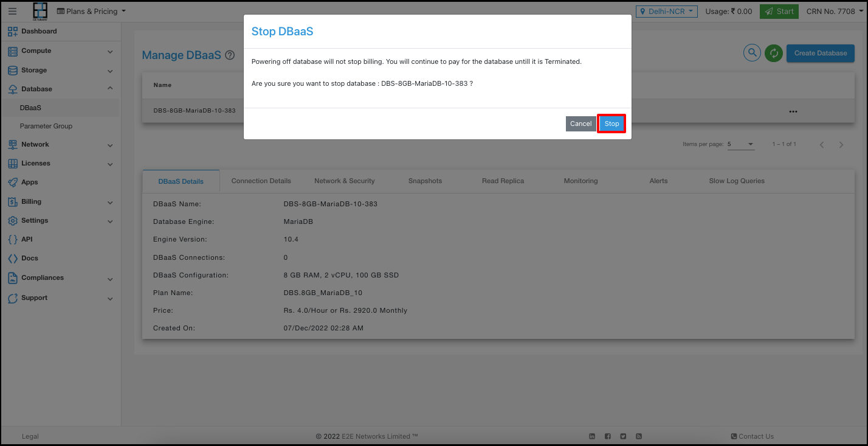
Task: Switch to the Read Replica tab
Action: (x=503, y=181)
